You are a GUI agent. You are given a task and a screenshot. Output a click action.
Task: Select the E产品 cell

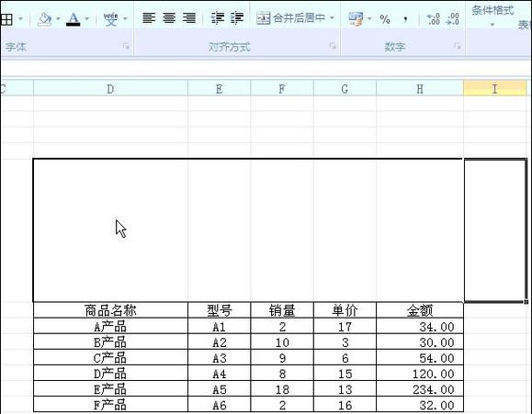pyautogui.click(x=110, y=388)
